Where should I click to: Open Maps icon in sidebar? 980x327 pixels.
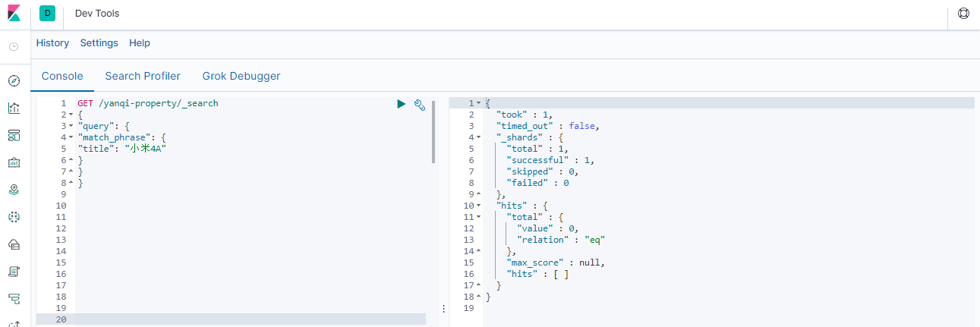[14, 190]
